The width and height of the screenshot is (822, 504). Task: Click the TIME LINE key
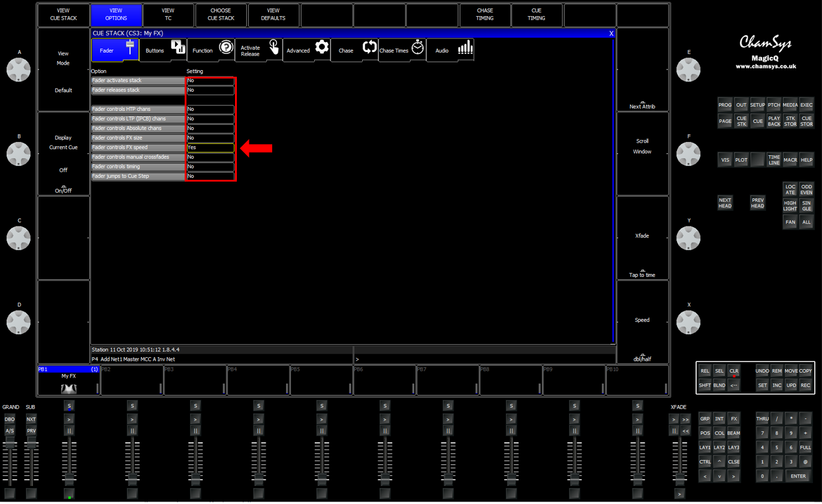click(774, 160)
